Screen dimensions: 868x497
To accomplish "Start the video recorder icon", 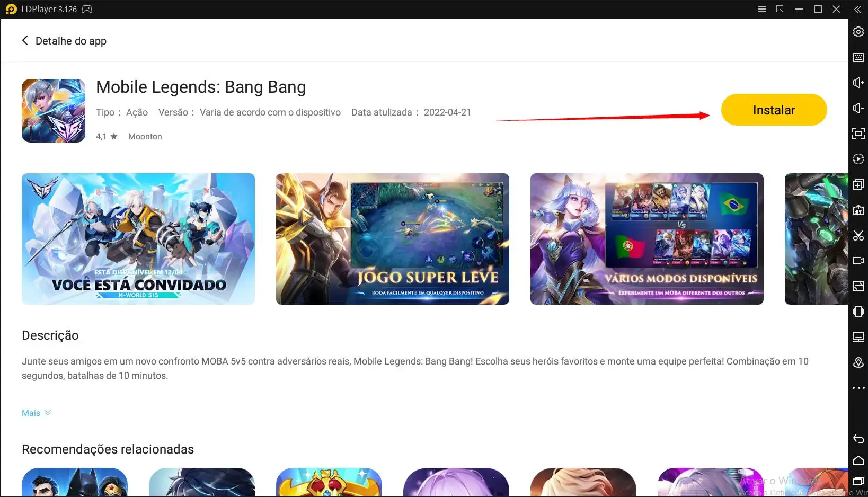I will pos(858,261).
